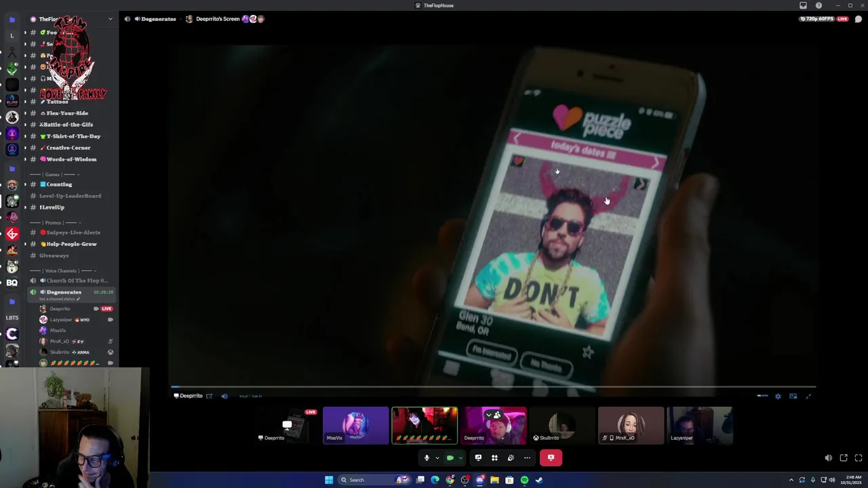
Task: Select the live Deeprrito screen tile
Action: click(287, 426)
